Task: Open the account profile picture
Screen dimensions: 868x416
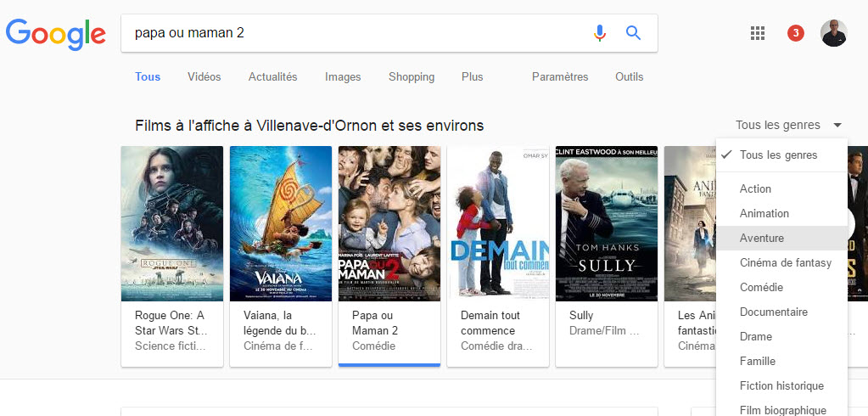Action: pyautogui.click(x=834, y=33)
